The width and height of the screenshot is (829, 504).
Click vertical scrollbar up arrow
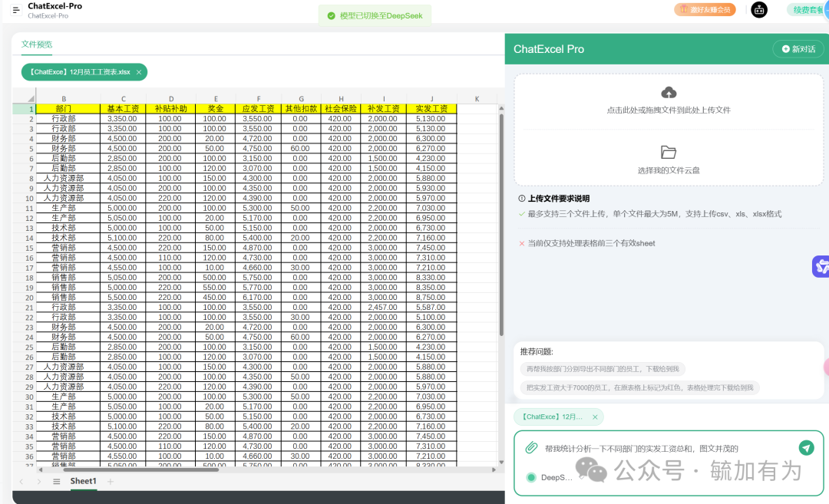[x=501, y=108]
